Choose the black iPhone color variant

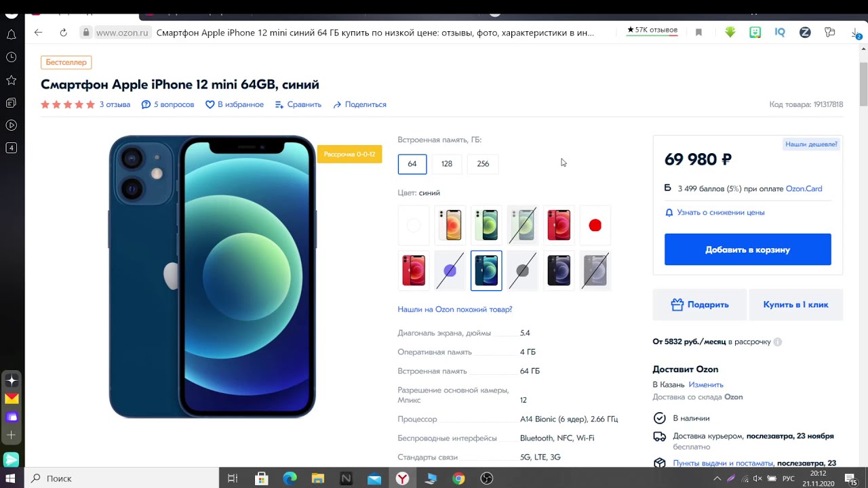coord(559,270)
